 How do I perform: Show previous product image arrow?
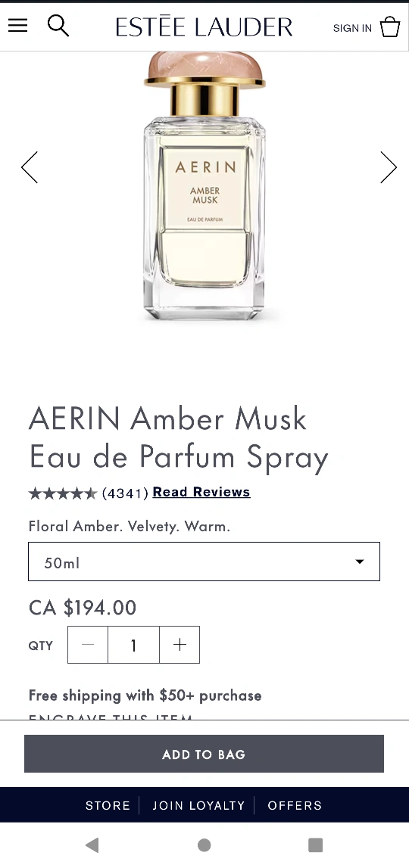[30, 167]
